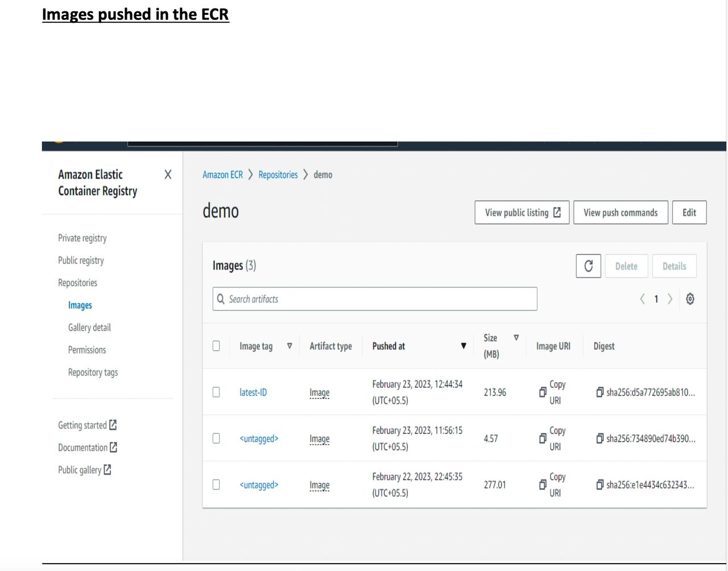Screen dimensions: 728x571
Task: Check the untagged 4.57 MB image row
Action: point(216,438)
